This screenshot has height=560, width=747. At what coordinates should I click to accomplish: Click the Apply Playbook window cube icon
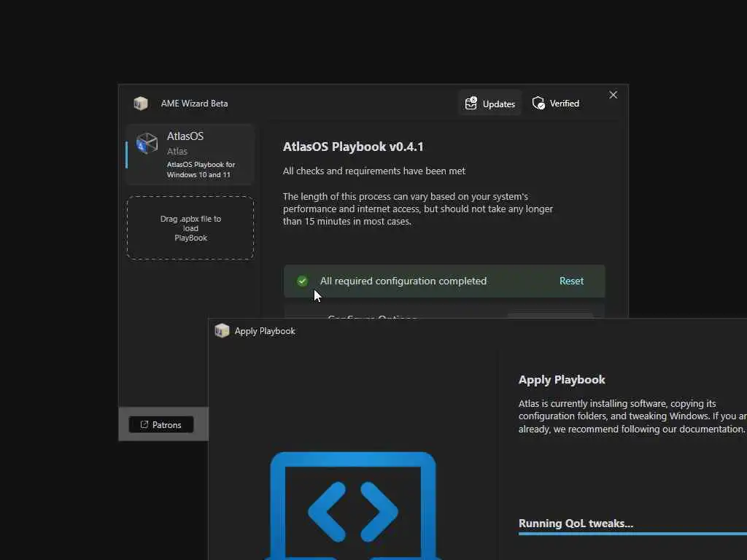[x=222, y=330]
